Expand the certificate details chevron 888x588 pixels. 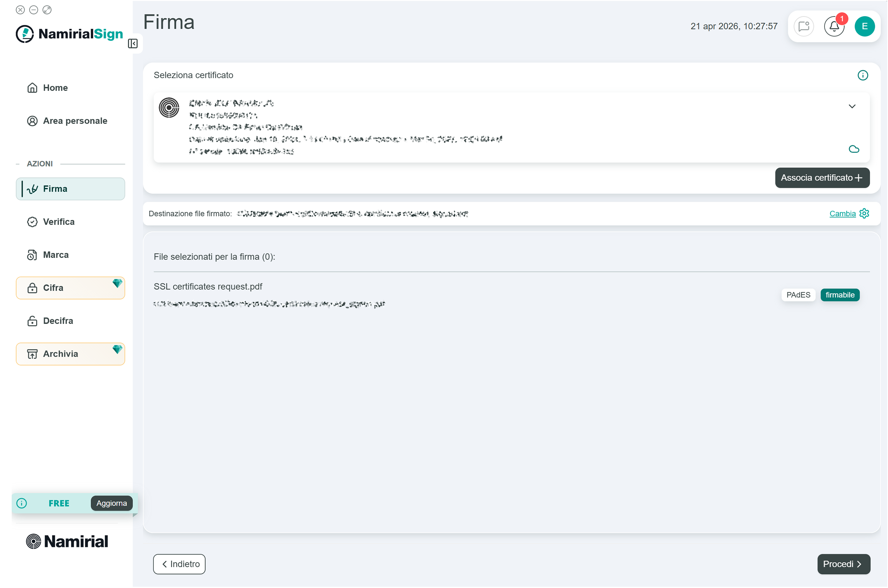point(852,106)
